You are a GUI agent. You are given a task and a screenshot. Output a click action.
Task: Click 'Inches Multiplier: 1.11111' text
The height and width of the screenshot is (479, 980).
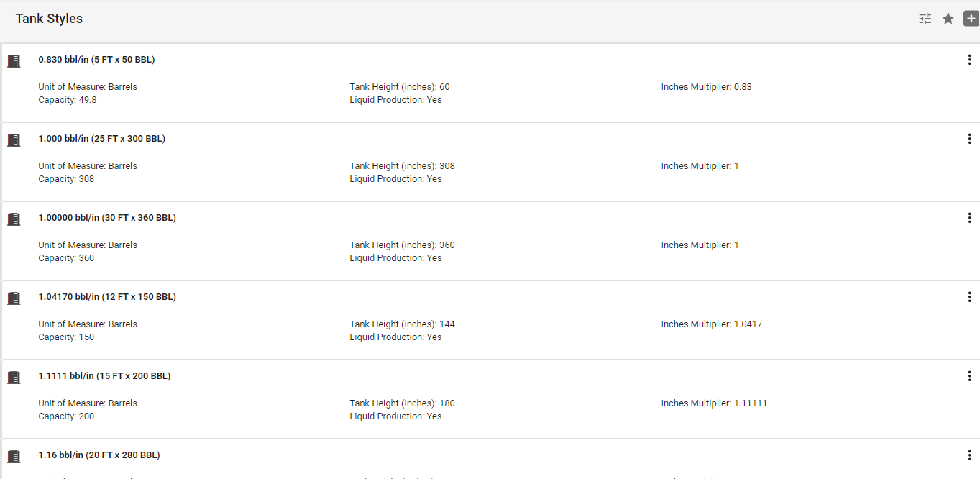click(714, 403)
